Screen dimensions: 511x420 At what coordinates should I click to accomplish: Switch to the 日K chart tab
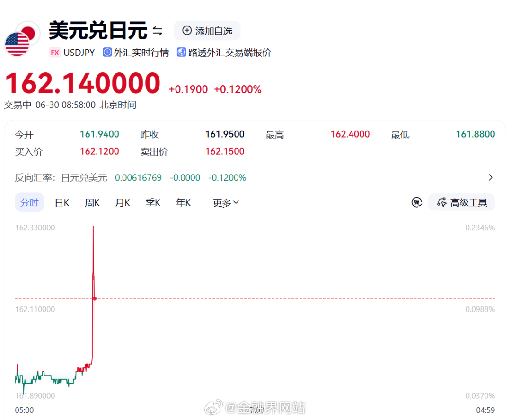click(62, 202)
